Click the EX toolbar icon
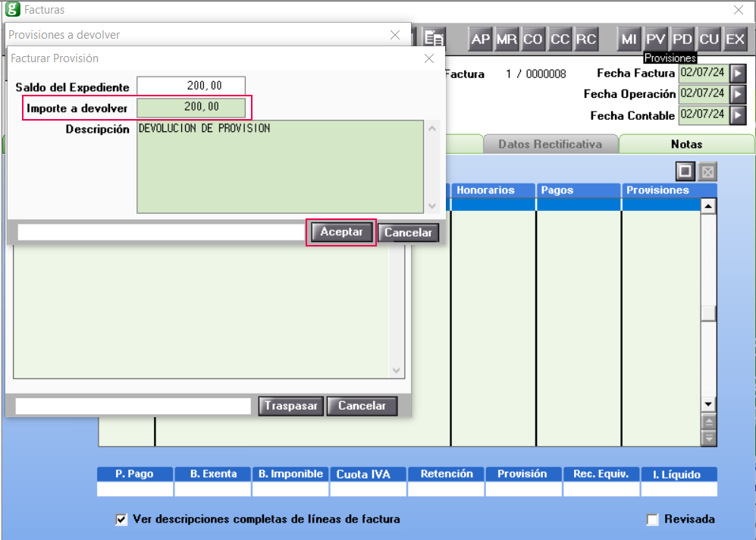Image resolution: width=756 pixels, height=540 pixels. (736, 39)
